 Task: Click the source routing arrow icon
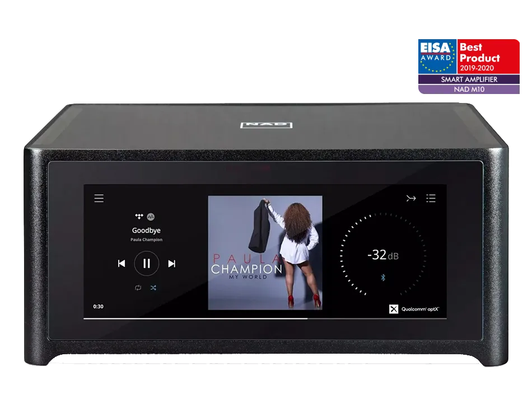pos(411,198)
